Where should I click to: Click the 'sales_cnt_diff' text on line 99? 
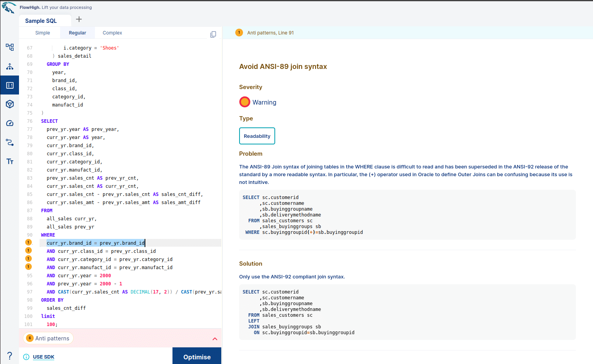(x=66, y=308)
